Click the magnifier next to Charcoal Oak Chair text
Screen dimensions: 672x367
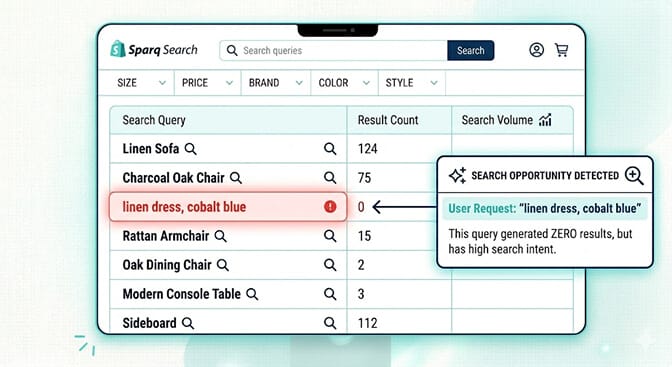tap(236, 177)
